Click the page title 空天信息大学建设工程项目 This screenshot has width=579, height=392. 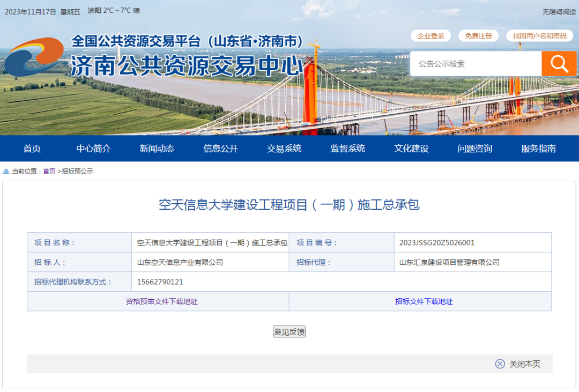pyautogui.click(x=289, y=205)
